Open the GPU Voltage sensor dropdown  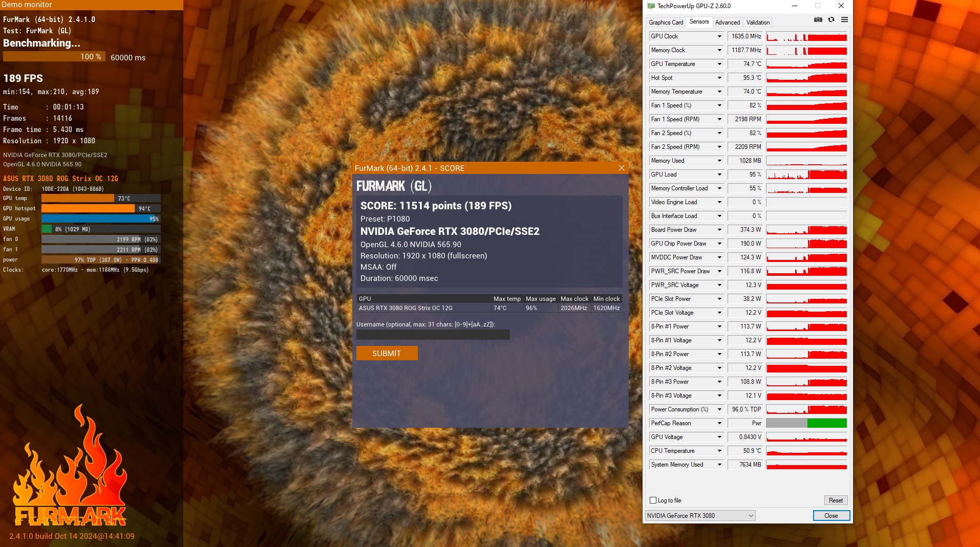coord(719,437)
